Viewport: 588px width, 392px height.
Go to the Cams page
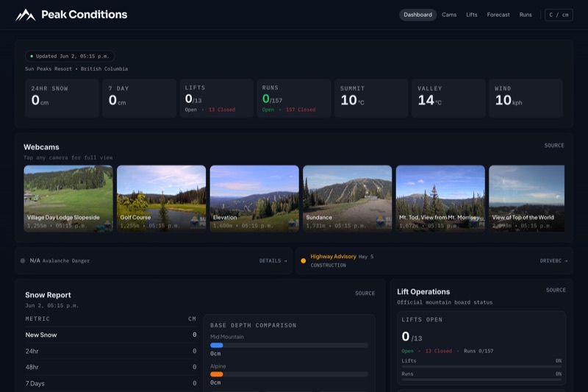tap(449, 15)
